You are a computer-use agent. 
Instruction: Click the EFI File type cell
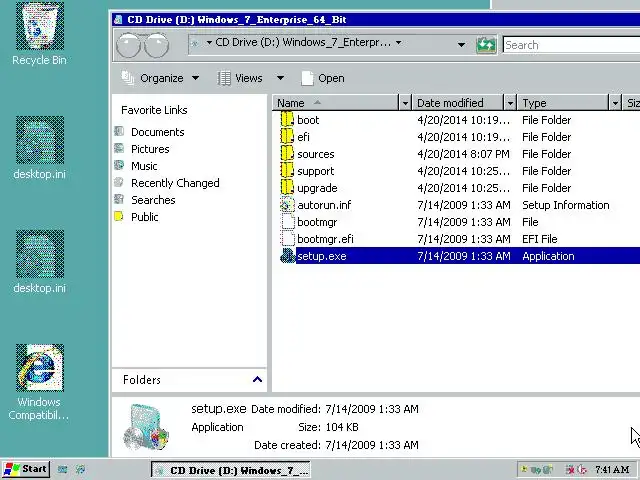point(540,239)
